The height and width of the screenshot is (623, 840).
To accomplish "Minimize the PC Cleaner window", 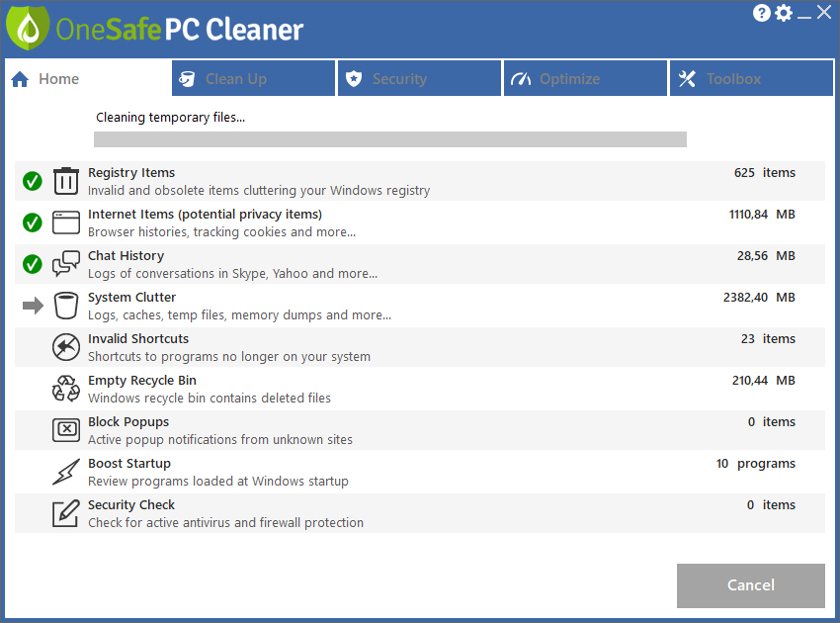I will click(x=804, y=17).
